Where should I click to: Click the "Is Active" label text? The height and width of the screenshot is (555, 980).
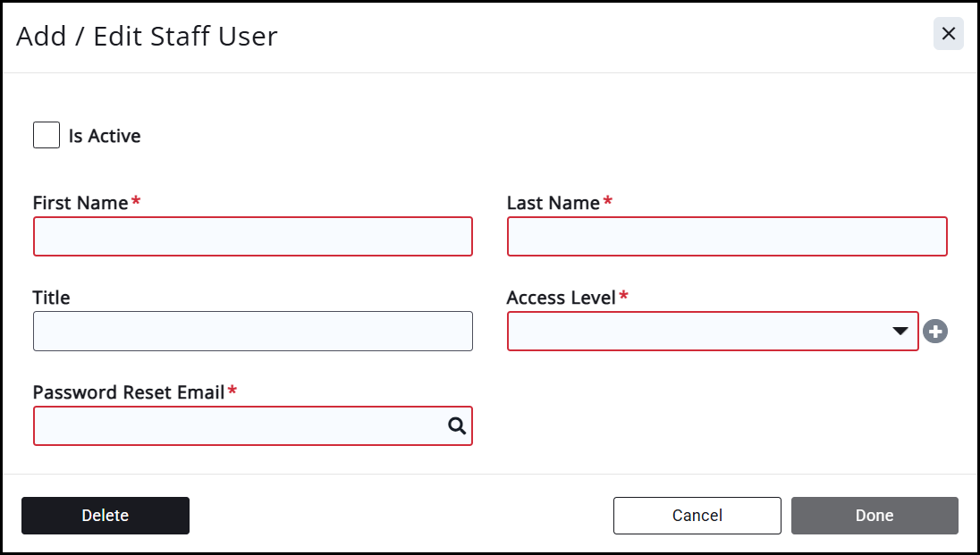pos(105,137)
